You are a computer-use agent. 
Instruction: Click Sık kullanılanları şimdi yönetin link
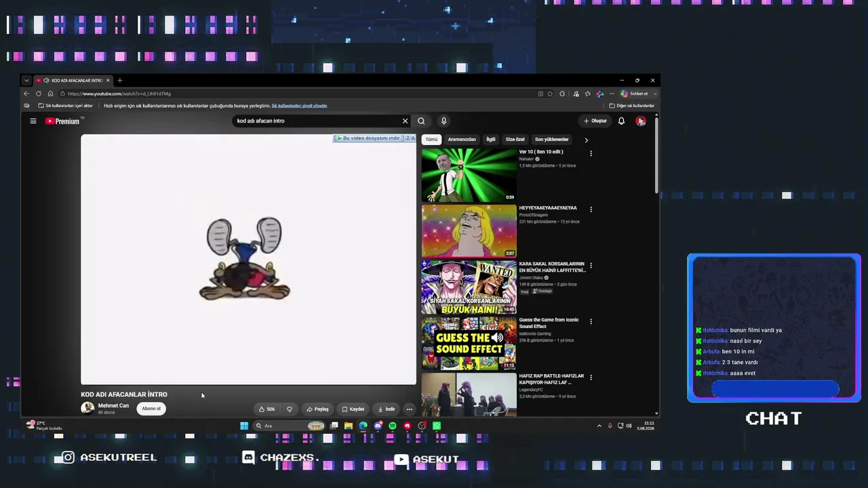coord(299,106)
